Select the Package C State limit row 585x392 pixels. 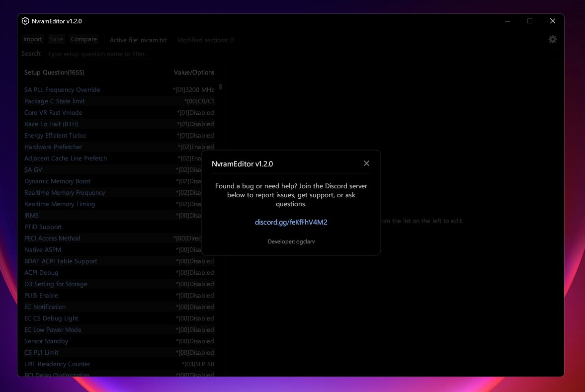[119, 101]
